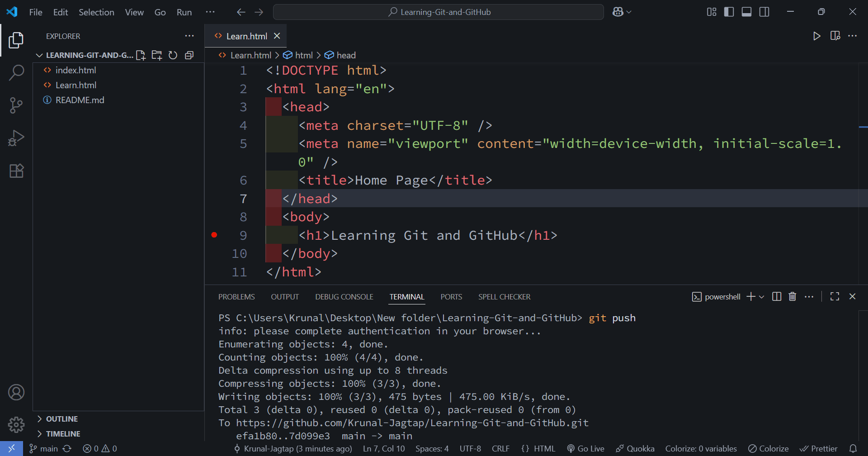Screen dimensions: 868x456
Task: Go forward with the navigation arrow
Action: click(259, 12)
